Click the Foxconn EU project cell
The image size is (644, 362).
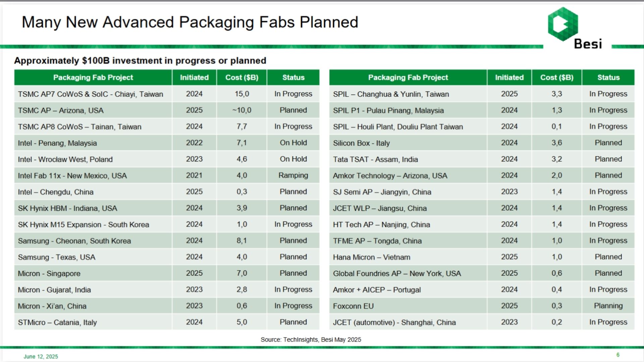(x=408, y=306)
